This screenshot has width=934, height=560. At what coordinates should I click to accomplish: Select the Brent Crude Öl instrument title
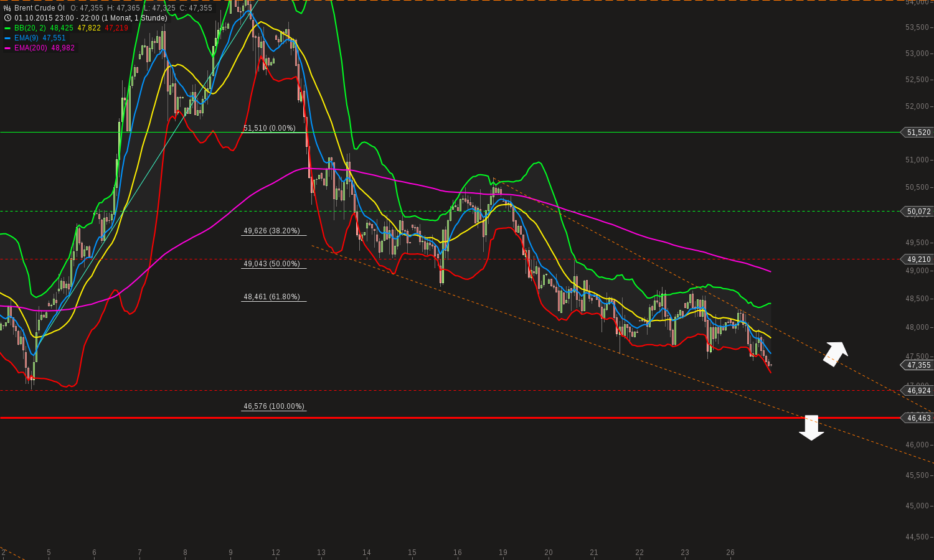tap(39, 8)
